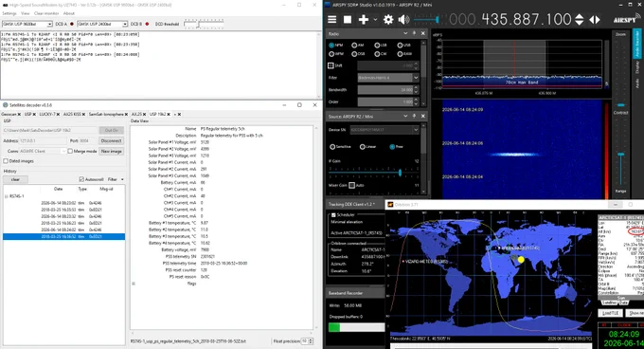This screenshot has width=644, height=349.
Task: Open the SDR# hamburger main menu
Action: (x=331, y=19)
